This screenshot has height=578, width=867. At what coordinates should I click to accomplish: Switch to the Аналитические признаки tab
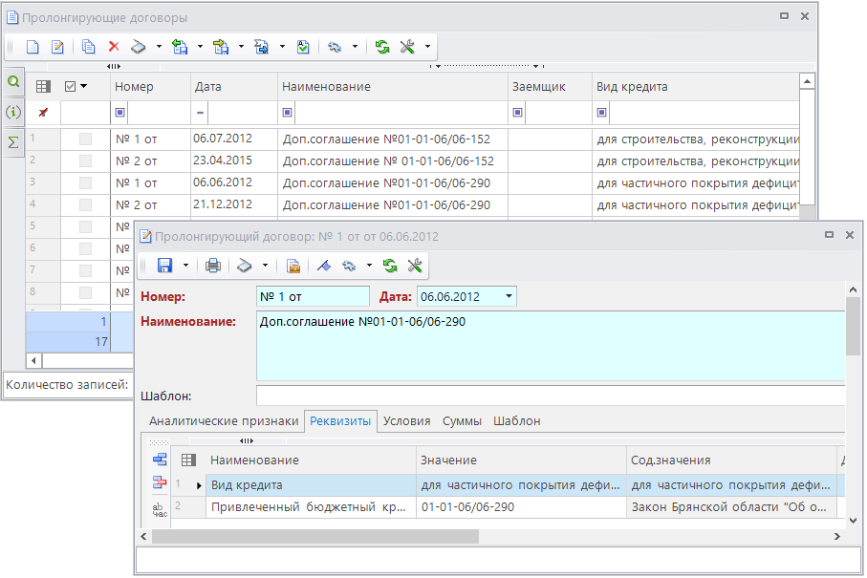click(223, 421)
